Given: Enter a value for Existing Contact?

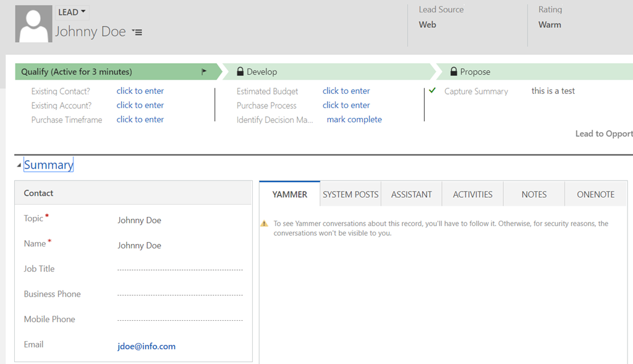Looking at the screenshot, I should click(140, 91).
